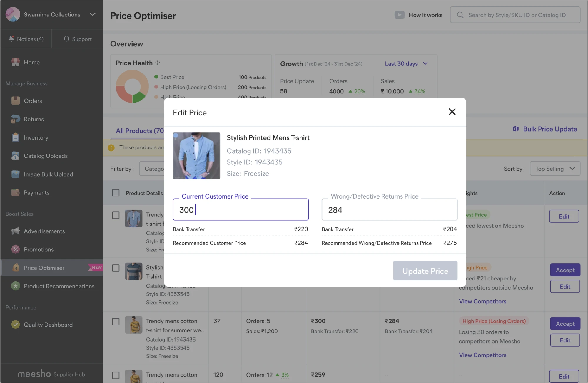Click Bulk Price Update link
Viewport: 588px width, 383px height.
pyautogui.click(x=550, y=129)
